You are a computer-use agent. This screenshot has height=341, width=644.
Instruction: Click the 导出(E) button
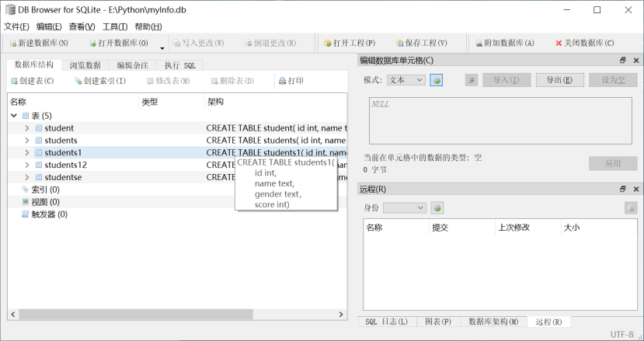560,80
